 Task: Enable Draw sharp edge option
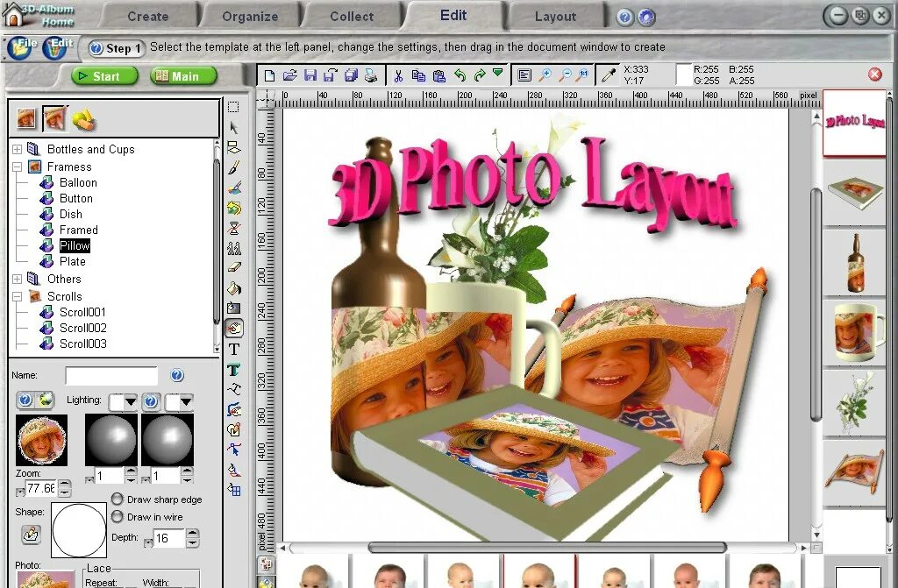117,499
